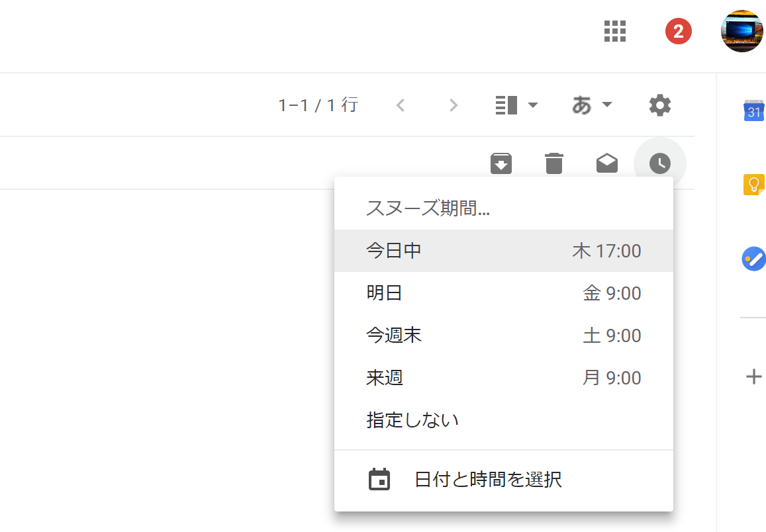
Task: Open Google Keep in the side panel
Action: (x=753, y=184)
